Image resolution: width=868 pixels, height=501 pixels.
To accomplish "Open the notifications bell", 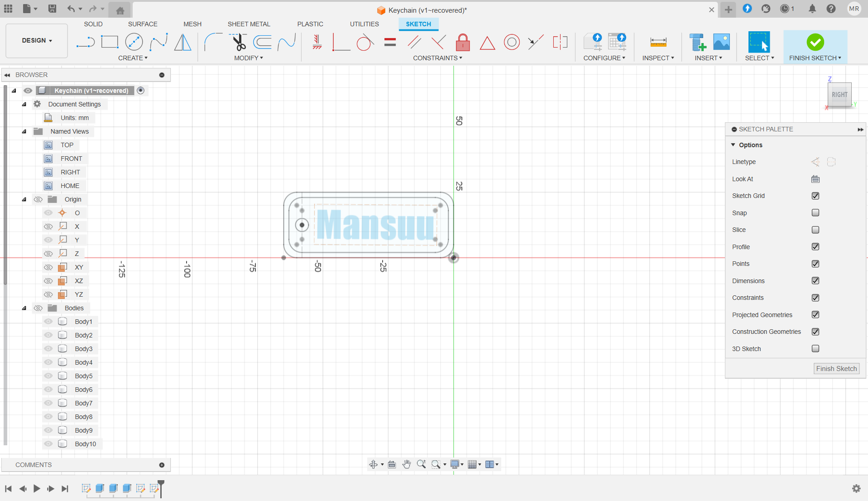I will tap(812, 9).
